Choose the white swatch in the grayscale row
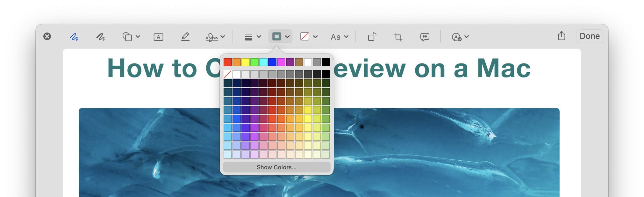This screenshot has width=644, height=197. pos(237,74)
